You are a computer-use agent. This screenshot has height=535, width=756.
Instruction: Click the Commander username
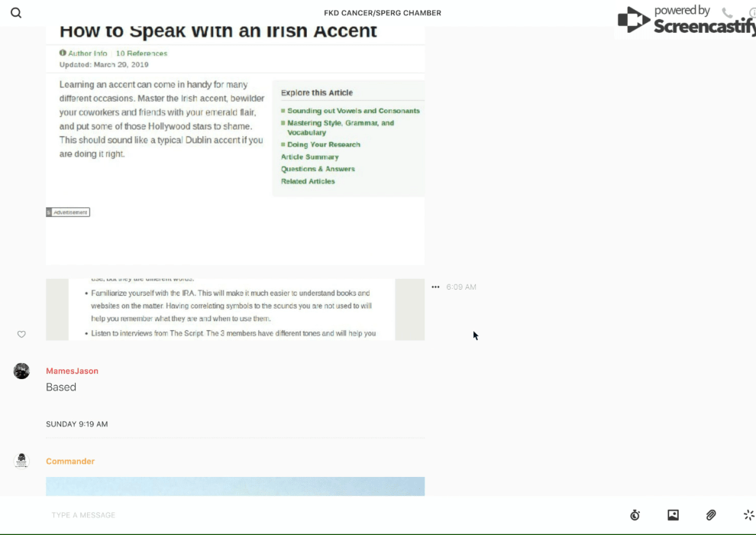70,462
